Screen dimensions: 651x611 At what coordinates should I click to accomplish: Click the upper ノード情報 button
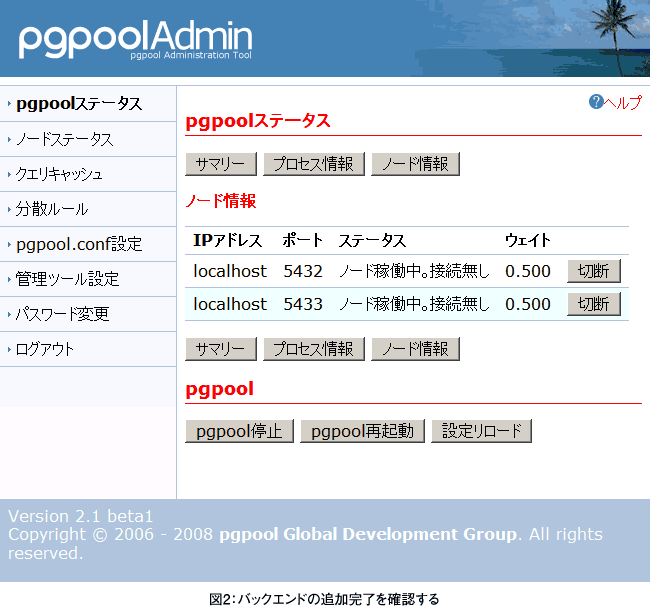pyautogui.click(x=415, y=164)
